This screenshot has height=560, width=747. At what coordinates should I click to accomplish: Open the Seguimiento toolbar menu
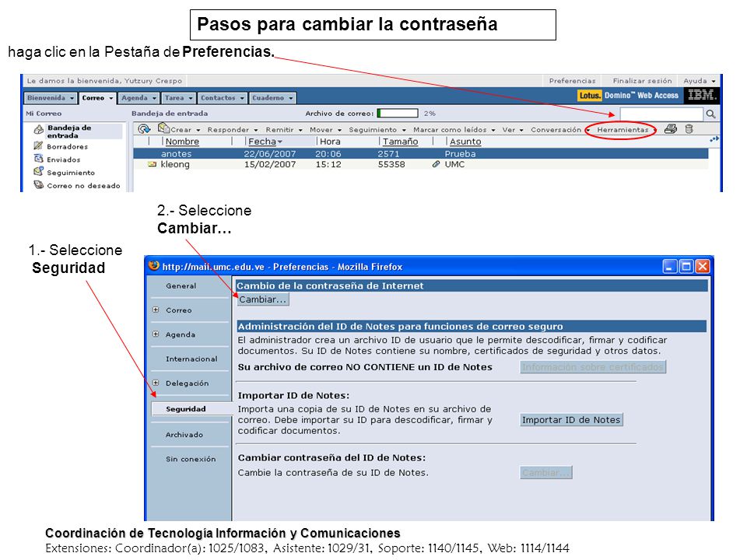click(x=377, y=130)
